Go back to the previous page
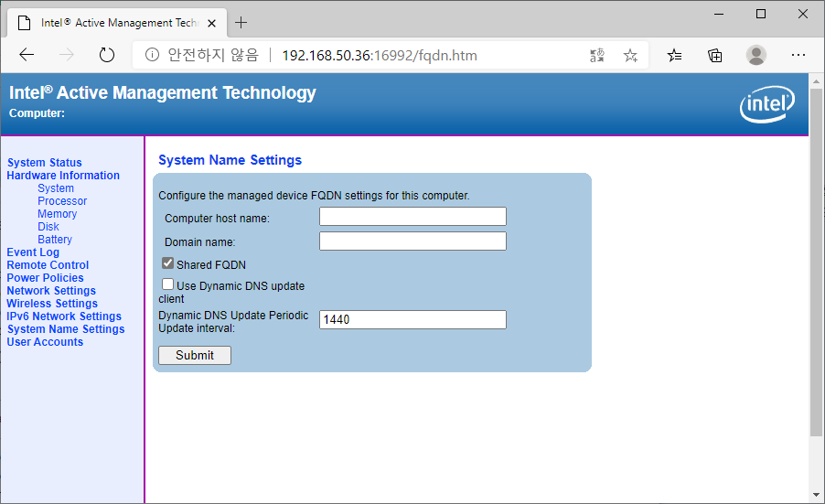Image resolution: width=825 pixels, height=504 pixels. 27,55
